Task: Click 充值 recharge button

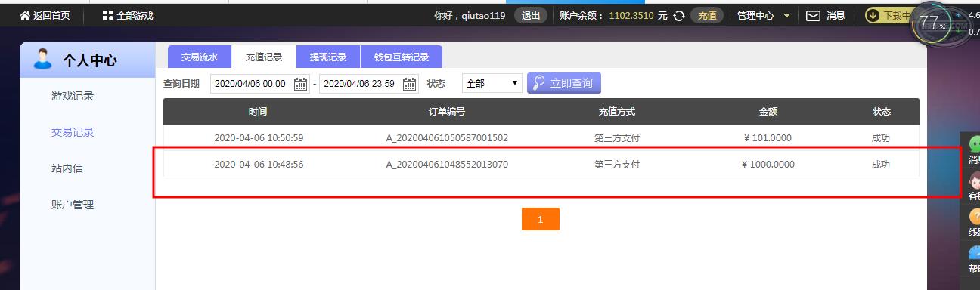Action: (x=707, y=15)
